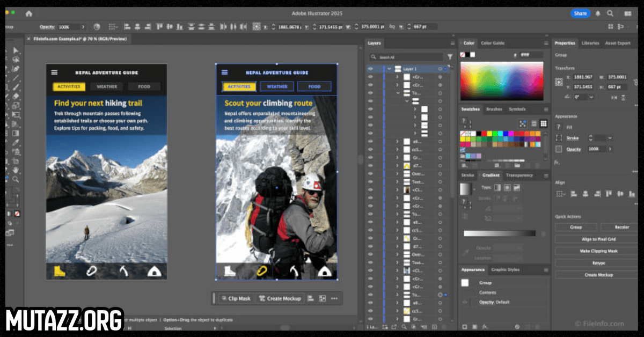Click the Layers panel filter funnel icon
Viewport: 644px width, 337px height.
pyautogui.click(x=450, y=57)
